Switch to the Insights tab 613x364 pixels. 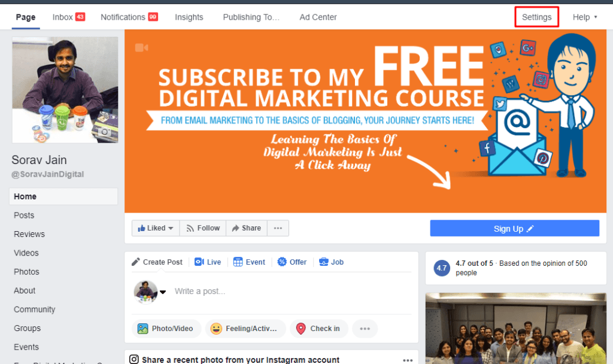click(189, 17)
